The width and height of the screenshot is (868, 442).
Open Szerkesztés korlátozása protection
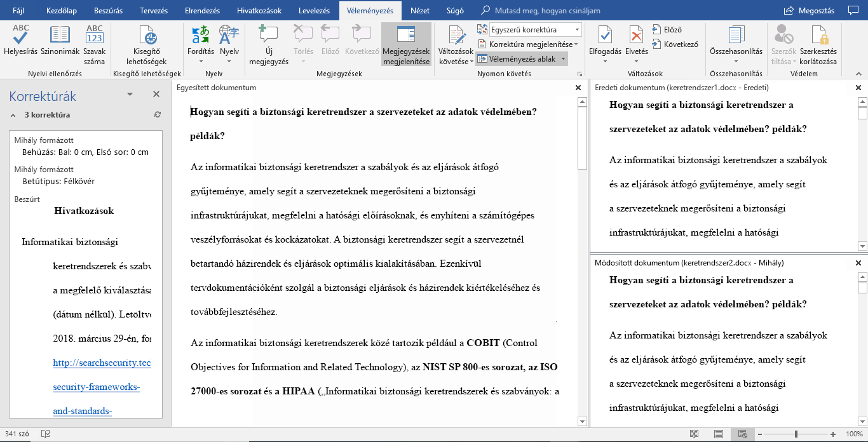coord(818,45)
